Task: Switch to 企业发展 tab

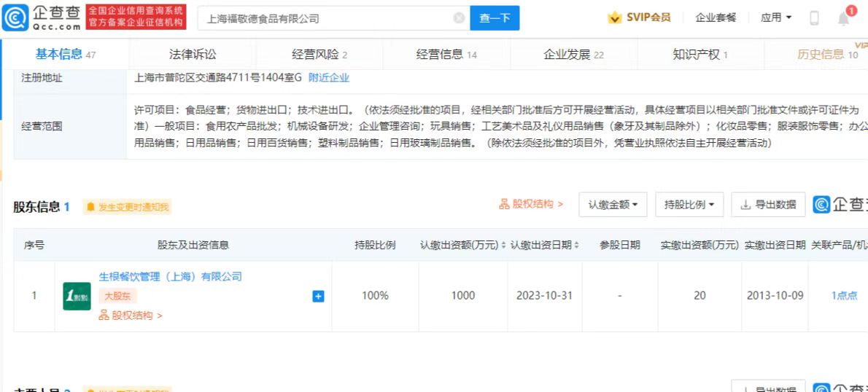Action: point(573,54)
